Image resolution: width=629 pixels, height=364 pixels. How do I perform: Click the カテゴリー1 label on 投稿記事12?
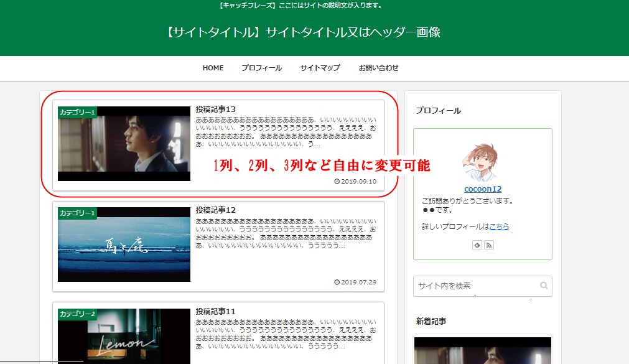(x=77, y=213)
